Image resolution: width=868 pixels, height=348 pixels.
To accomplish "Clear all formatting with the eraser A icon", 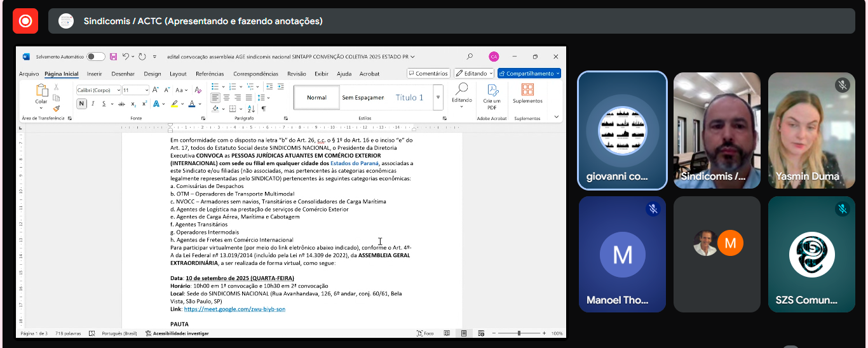I will coord(198,90).
